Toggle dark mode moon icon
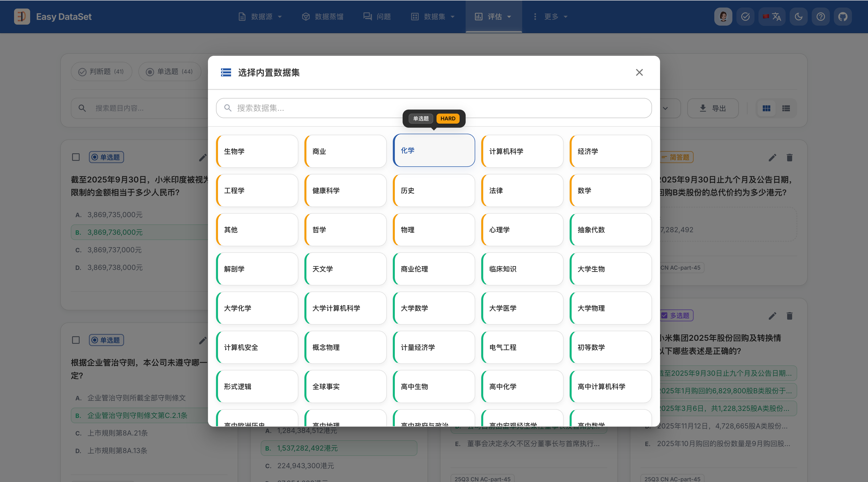This screenshot has height=482, width=868. [x=798, y=17]
